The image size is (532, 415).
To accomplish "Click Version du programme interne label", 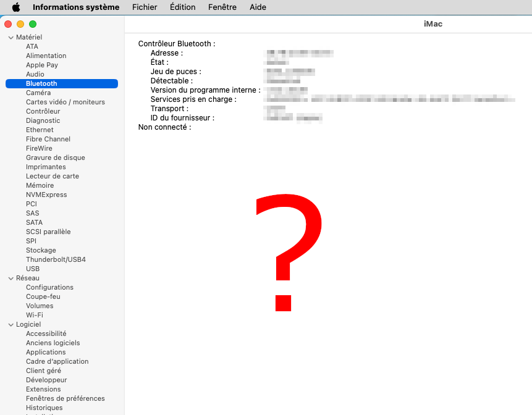I will pyautogui.click(x=206, y=90).
